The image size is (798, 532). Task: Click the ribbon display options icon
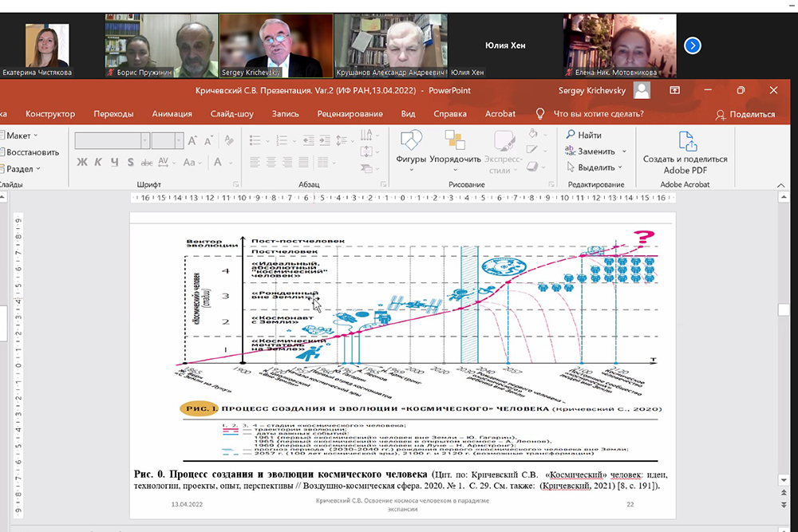tap(674, 91)
